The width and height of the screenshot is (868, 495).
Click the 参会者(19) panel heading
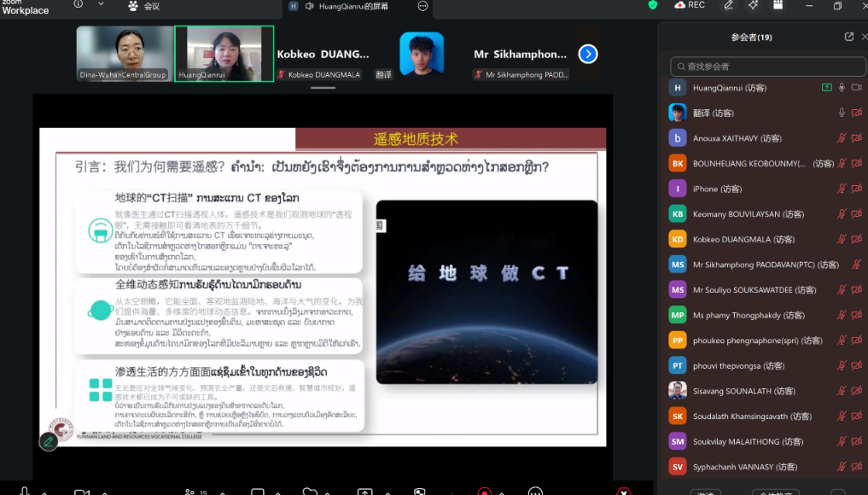[751, 37]
